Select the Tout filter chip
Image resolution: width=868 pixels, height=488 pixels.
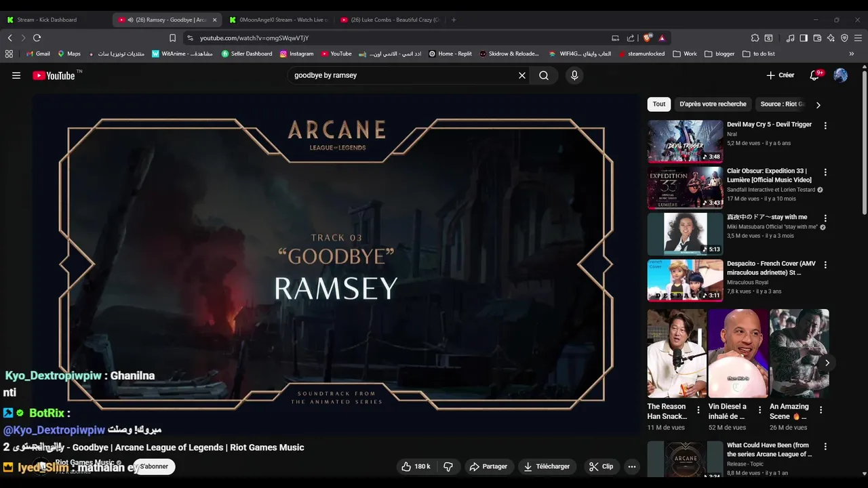click(659, 104)
